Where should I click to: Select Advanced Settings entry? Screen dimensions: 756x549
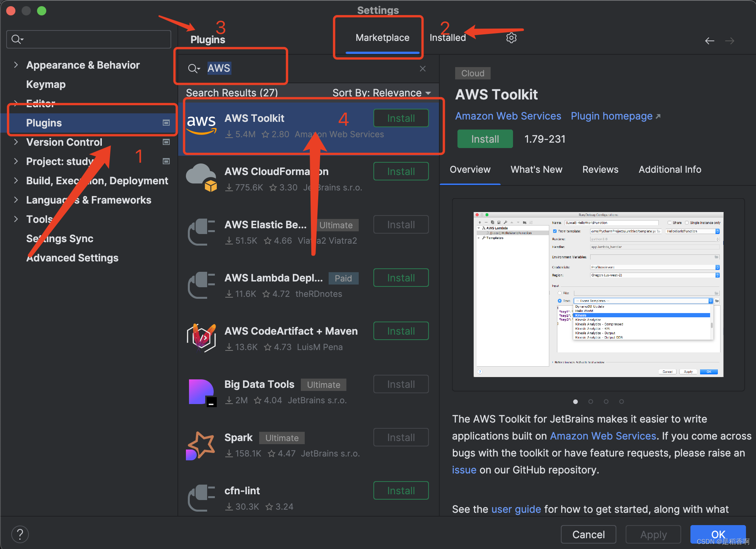pos(72,258)
